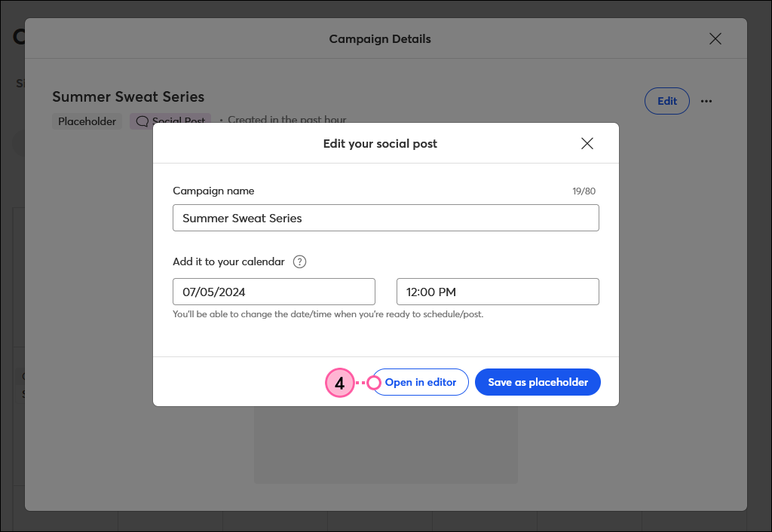Viewport: 772px width, 532px height.
Task: Click Save as placeholder
Action: [538, 382]
